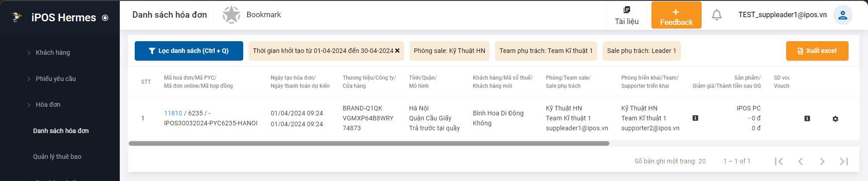The image size is (868, 181).
Task: Click the Feedback button
Action: (676, 15)
